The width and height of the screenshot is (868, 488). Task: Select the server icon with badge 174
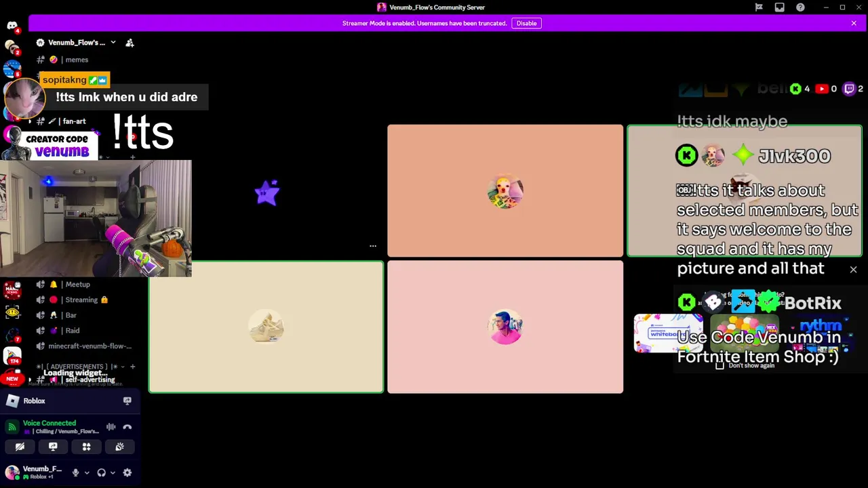click(12, 355)
